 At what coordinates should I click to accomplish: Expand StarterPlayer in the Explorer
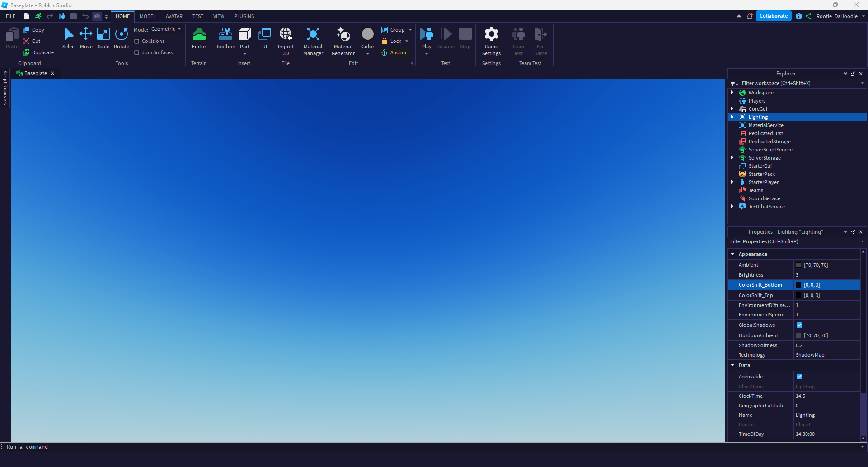tap(733, 182)
